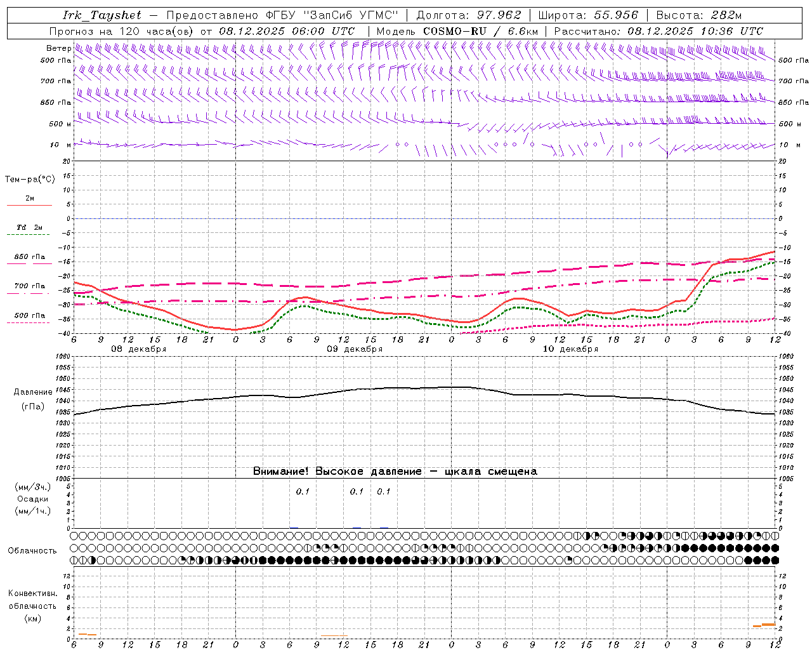Screen dimensions: 812x650
Task: Click the Внимание! Высокое давление warning text
Action: tap(395, 472)
